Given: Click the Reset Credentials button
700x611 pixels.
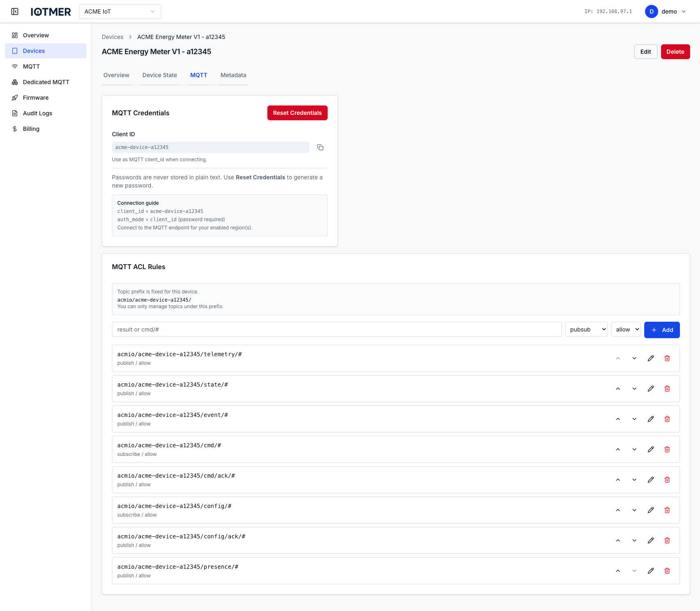Looking at the screenshot, I should point(297,113).
